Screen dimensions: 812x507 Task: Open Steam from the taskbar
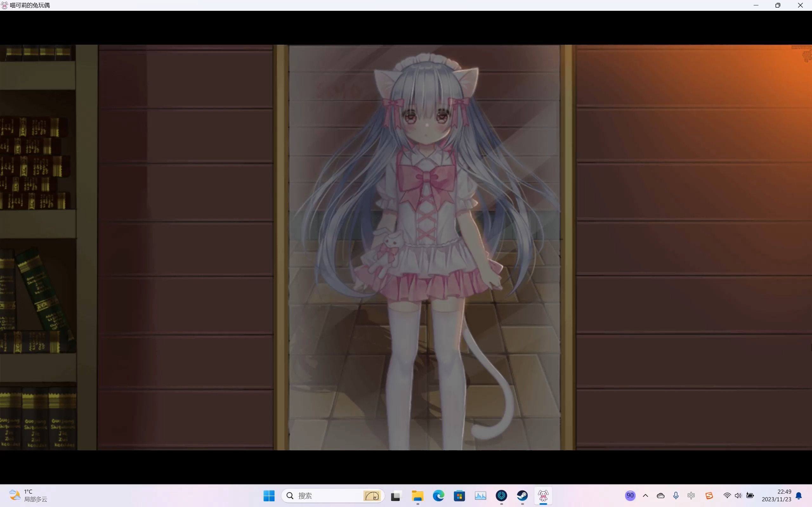click(522, 496)
